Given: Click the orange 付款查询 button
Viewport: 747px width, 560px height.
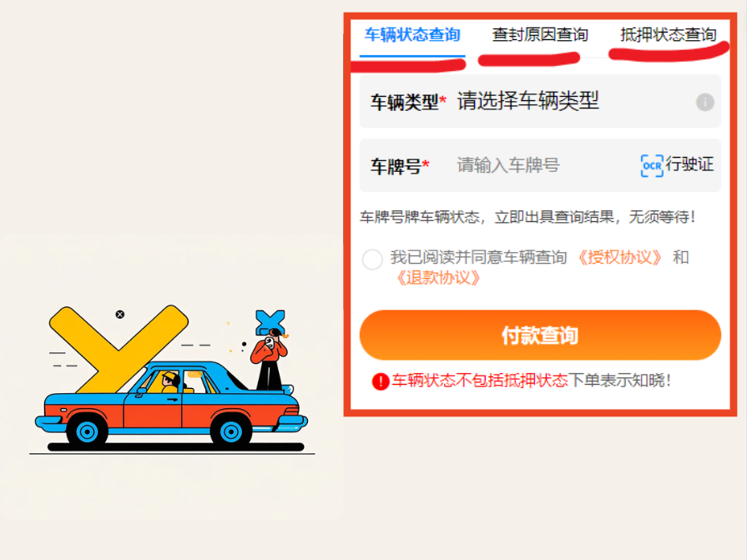Looking at the screenshot, I should click(540, 335).
